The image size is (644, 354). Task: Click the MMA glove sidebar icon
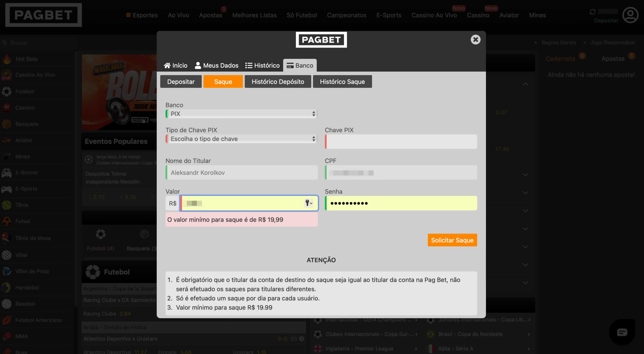pyautogui.click(x=7, y=336)
